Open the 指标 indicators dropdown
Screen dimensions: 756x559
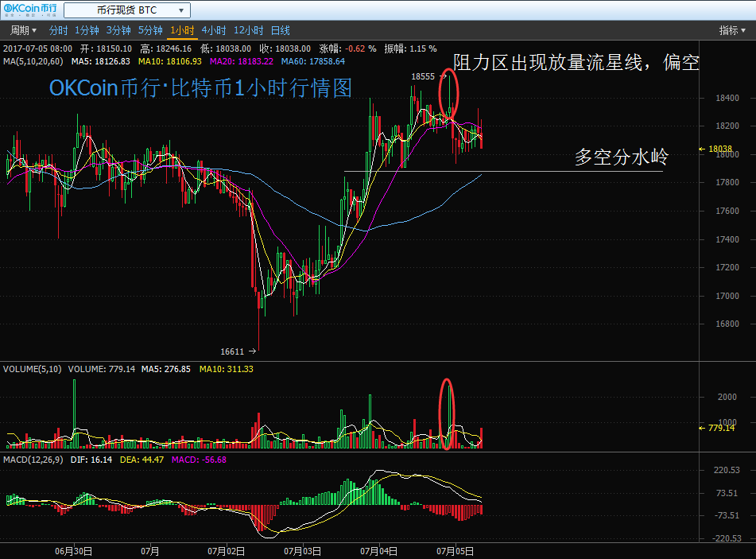[x=731, y=31]
